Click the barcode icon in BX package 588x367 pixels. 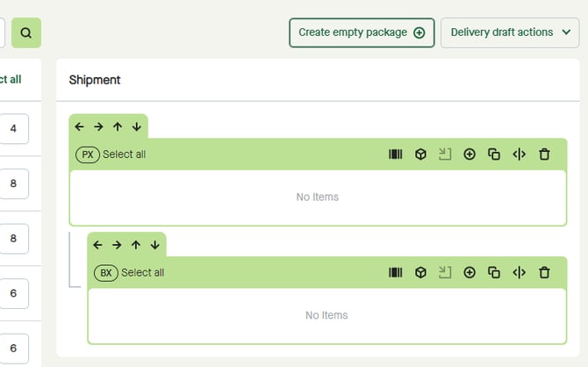[396, 273]
